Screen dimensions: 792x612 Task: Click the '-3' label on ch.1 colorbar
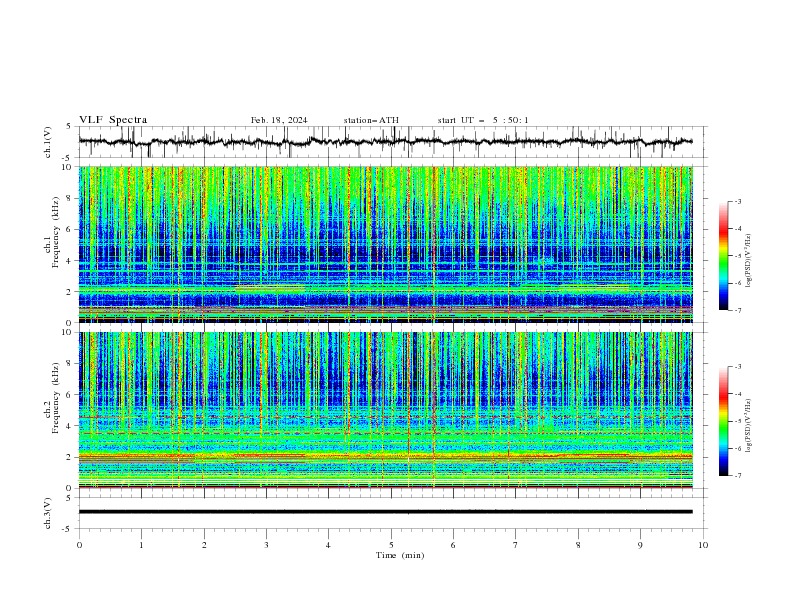(737, 201)
